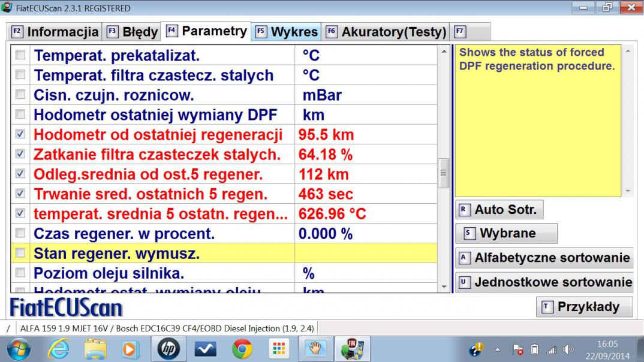The height and width of the screenshot is (362, 644).
Task: Click the Wybrane button
Action: coord(507,233)
